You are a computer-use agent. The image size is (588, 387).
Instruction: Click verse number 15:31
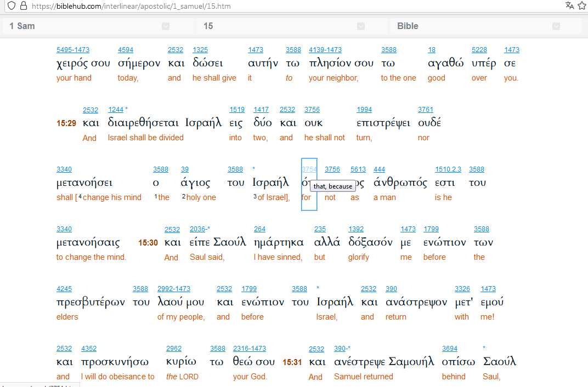(292, 362)
